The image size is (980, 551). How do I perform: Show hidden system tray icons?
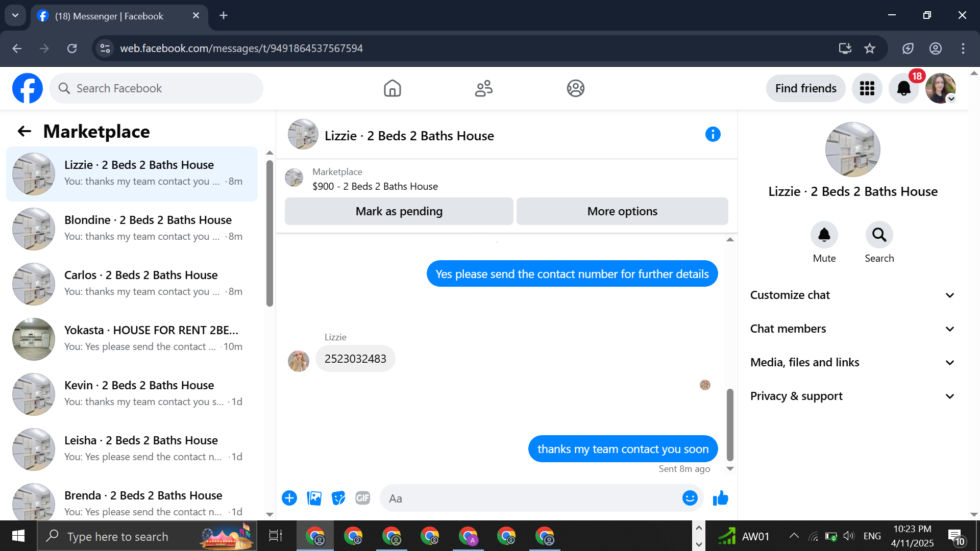coord(794,536)
